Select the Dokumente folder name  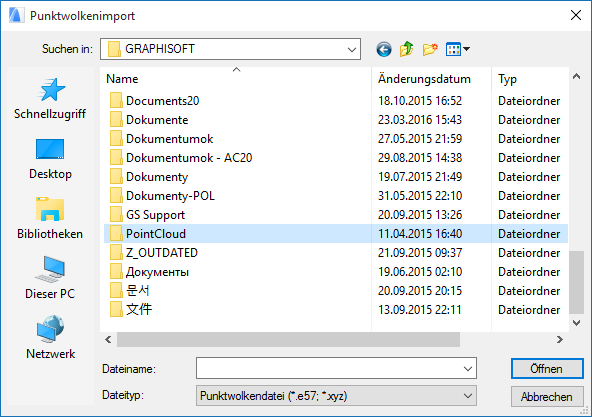coord(157,120)
